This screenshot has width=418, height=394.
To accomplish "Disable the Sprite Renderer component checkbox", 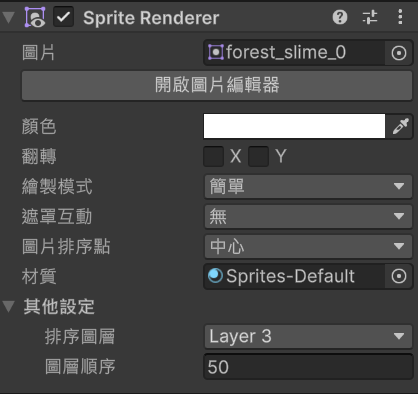I will tap(63, 17).
